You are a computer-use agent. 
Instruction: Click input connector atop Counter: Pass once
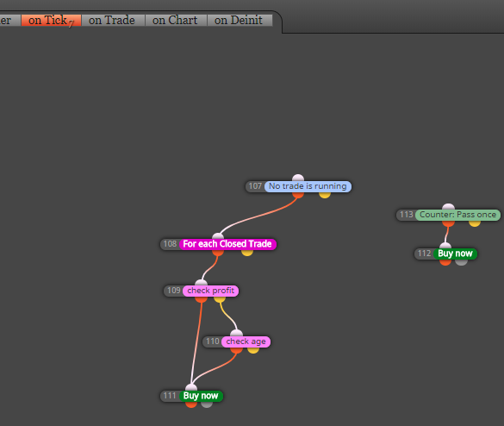(x=448, y=207)
